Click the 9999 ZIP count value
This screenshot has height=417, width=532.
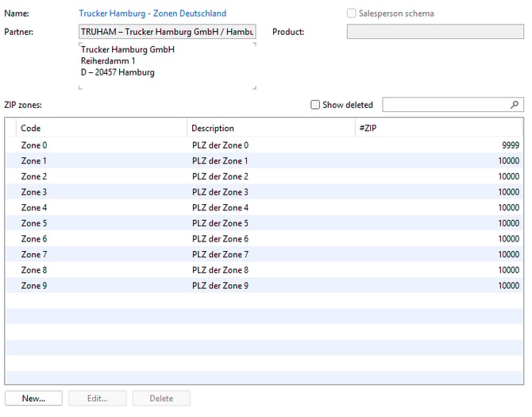pos(511,145)
